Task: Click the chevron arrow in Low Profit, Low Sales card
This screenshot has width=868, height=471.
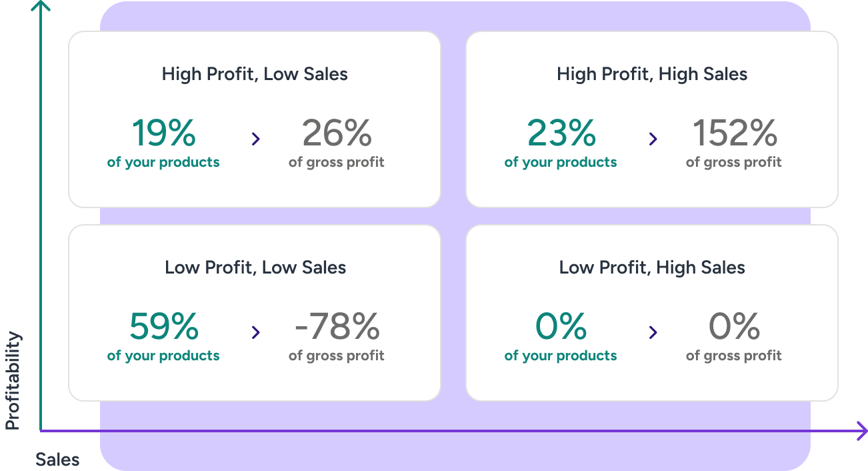Action: tap(256, 332)
